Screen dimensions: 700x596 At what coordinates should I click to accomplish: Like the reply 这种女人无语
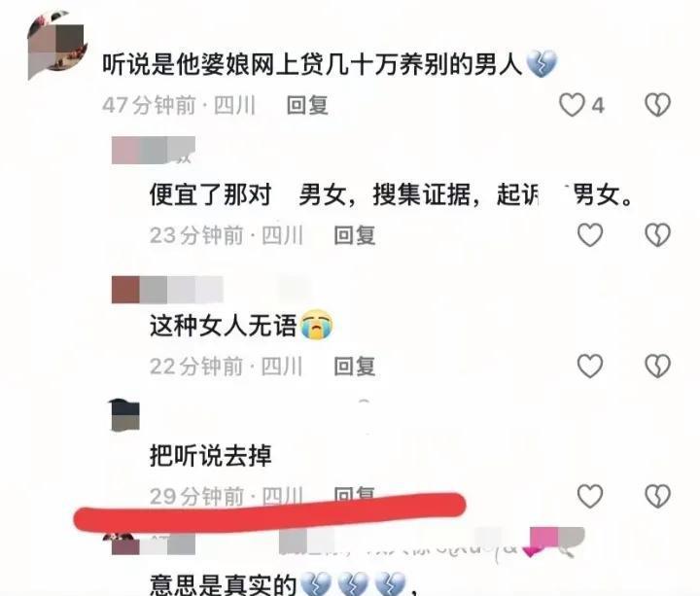point(590,366)
